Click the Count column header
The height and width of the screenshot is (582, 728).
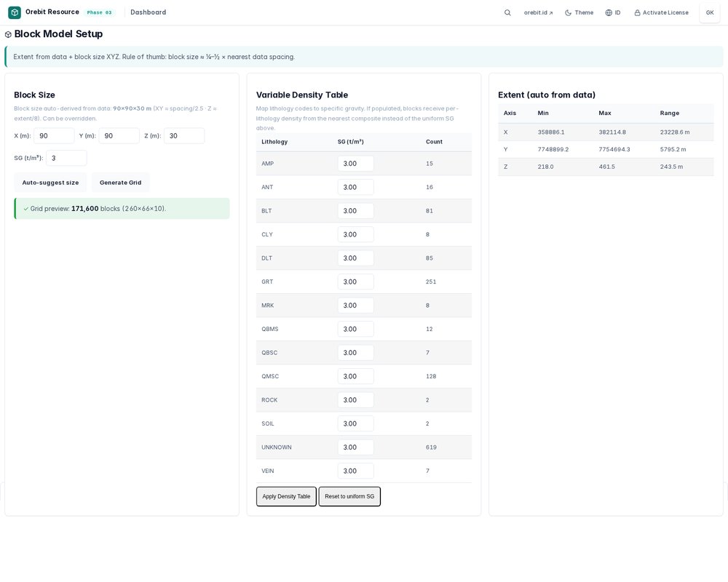click(x=434, y=142)
